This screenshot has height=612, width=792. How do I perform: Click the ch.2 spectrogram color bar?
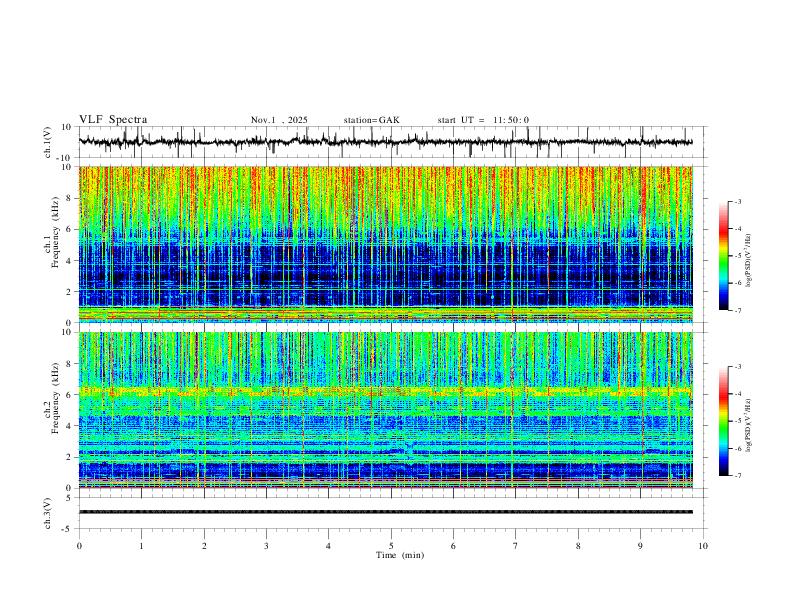(723, 421)
